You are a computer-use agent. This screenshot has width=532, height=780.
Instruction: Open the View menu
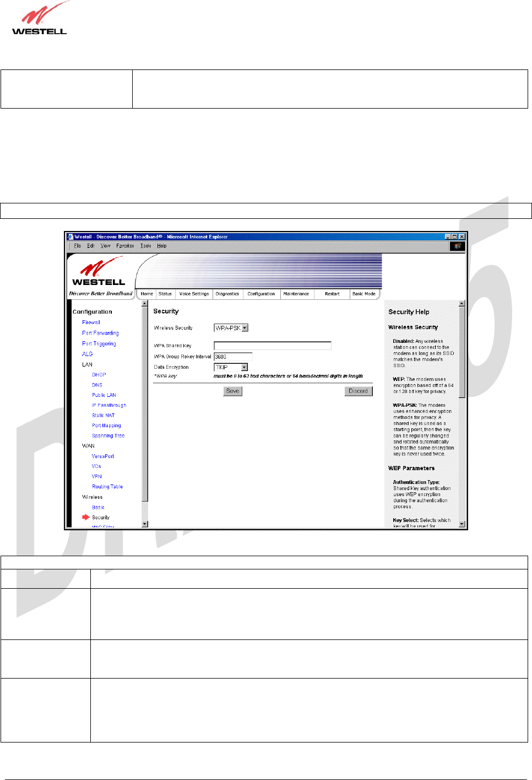pyautogui.click(x=105, y=246)
